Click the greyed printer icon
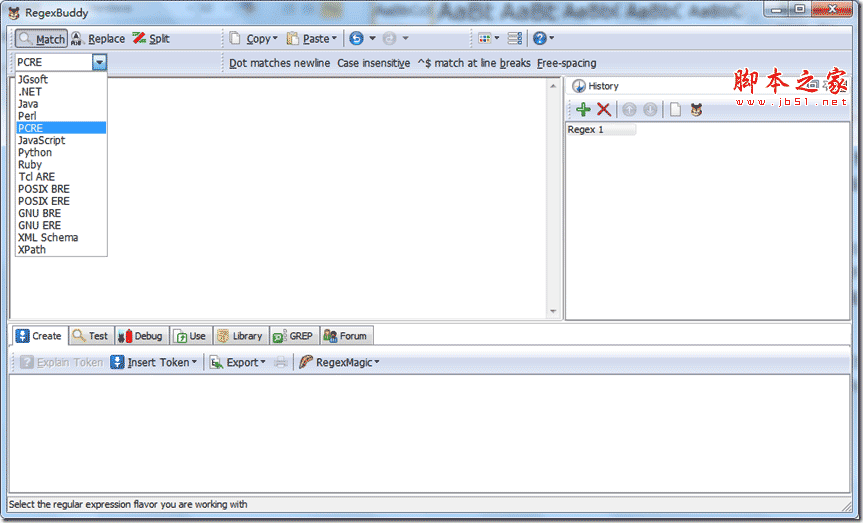This screenshot has height=523, width=863. (x=281, y=362)
